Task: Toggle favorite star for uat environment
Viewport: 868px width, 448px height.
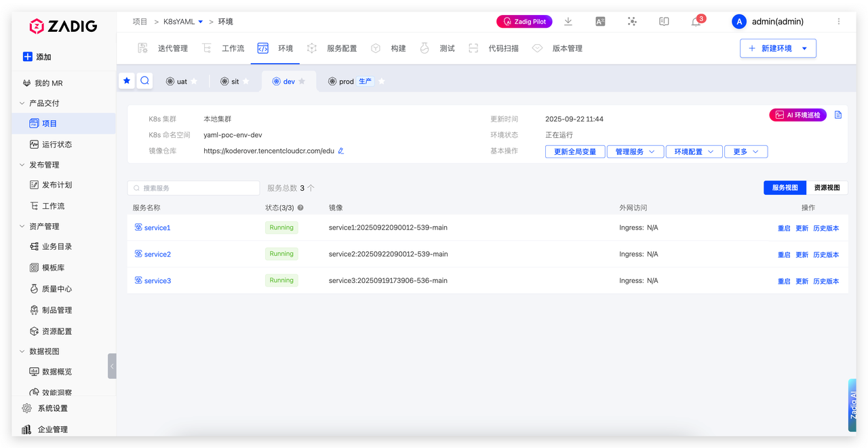Action: [x=194, y=81]
